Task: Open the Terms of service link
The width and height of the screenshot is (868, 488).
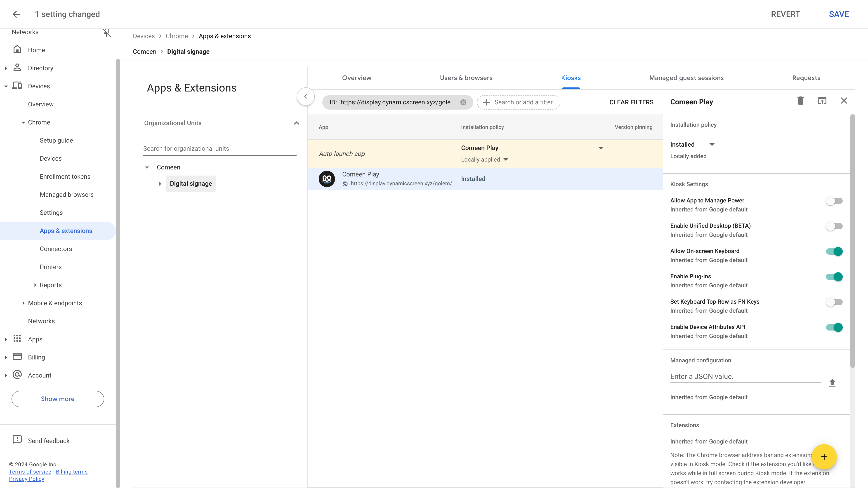Action: pyautogui.click(x=30, y=472)
